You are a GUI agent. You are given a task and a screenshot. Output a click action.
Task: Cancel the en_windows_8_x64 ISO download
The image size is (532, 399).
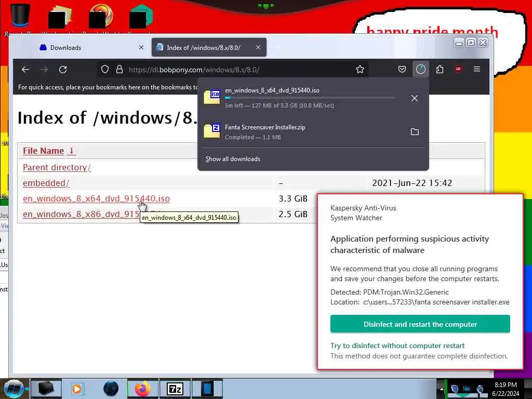pyautogui.click(x=414, y=98)
